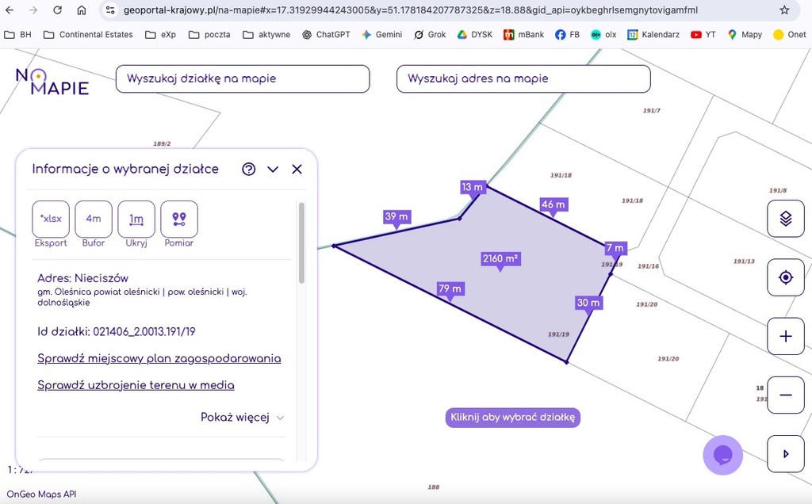Screen dimensions: 812x504
Task: Click the Adres: Nieciszów text
Action: coord(82,278)
